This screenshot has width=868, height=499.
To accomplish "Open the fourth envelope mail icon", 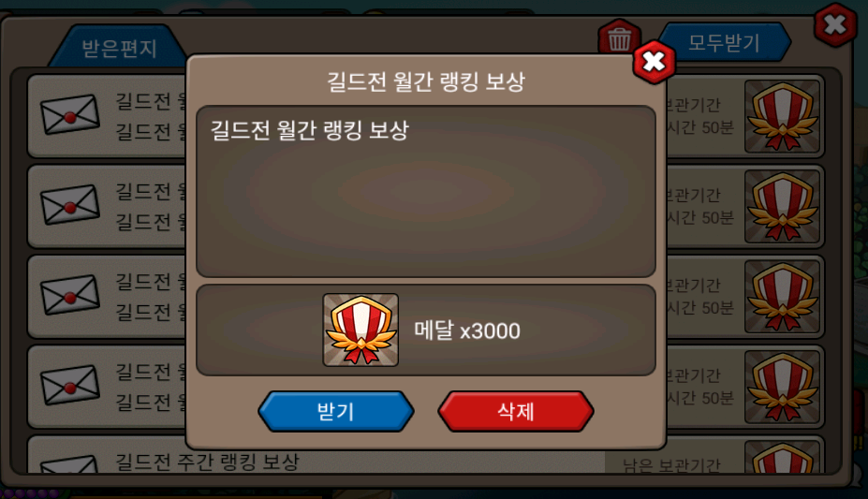I will 69,385.
